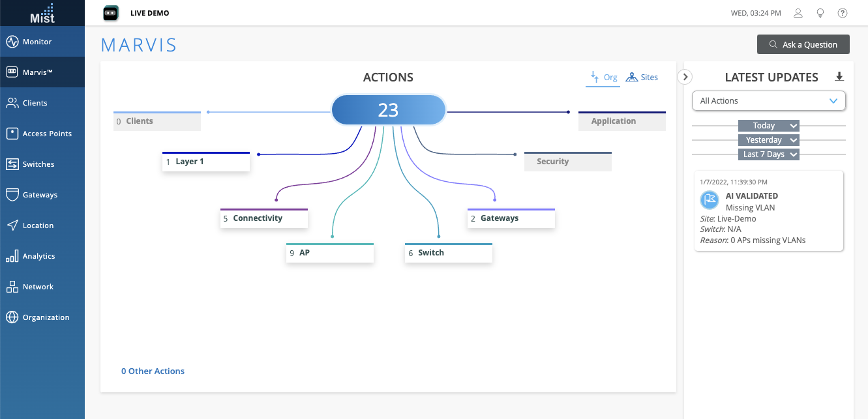Click the Analytics bar chart icon

[12, 256]
